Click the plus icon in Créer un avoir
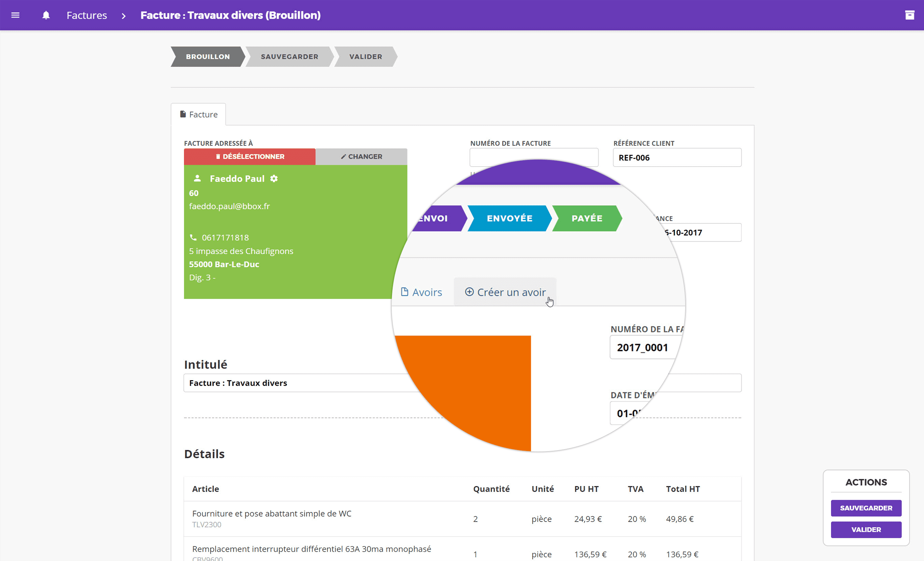The width and height of the screenshot is (924, 561). click(469, 292)
